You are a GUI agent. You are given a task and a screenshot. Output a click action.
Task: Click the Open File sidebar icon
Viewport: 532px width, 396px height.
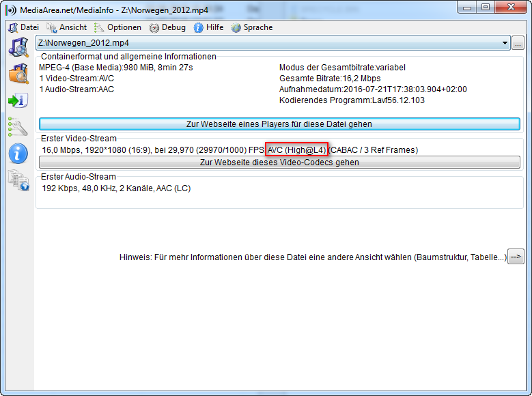(17, 47)
